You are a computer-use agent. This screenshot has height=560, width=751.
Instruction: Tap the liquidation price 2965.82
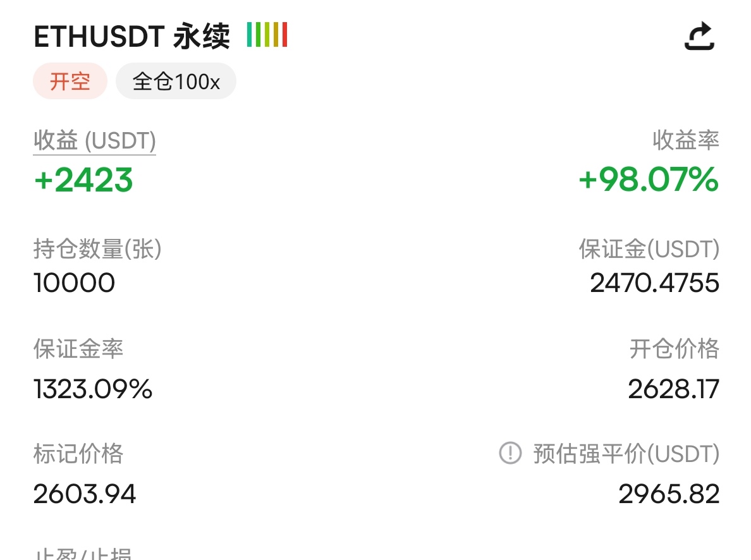(x=669, y=494)
